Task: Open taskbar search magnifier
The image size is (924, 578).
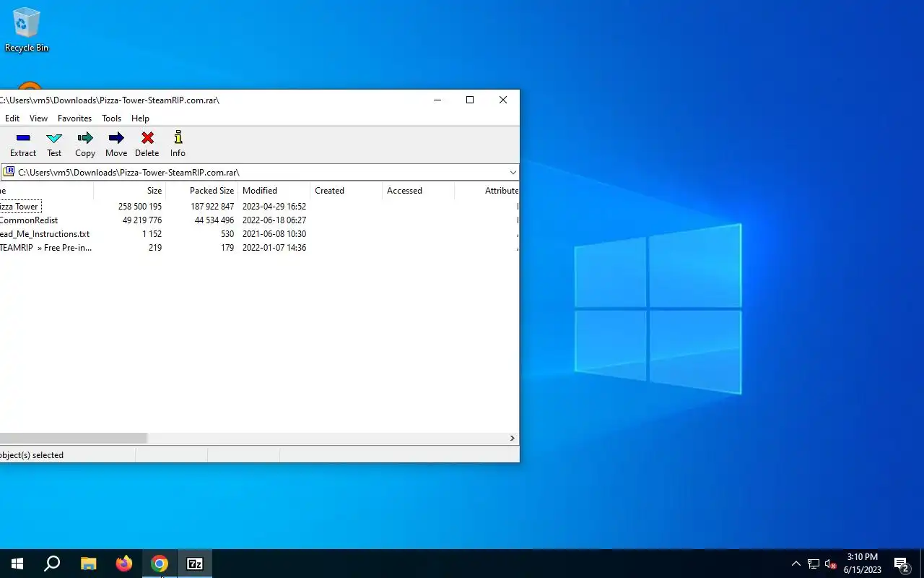Action: coord(52,564)
